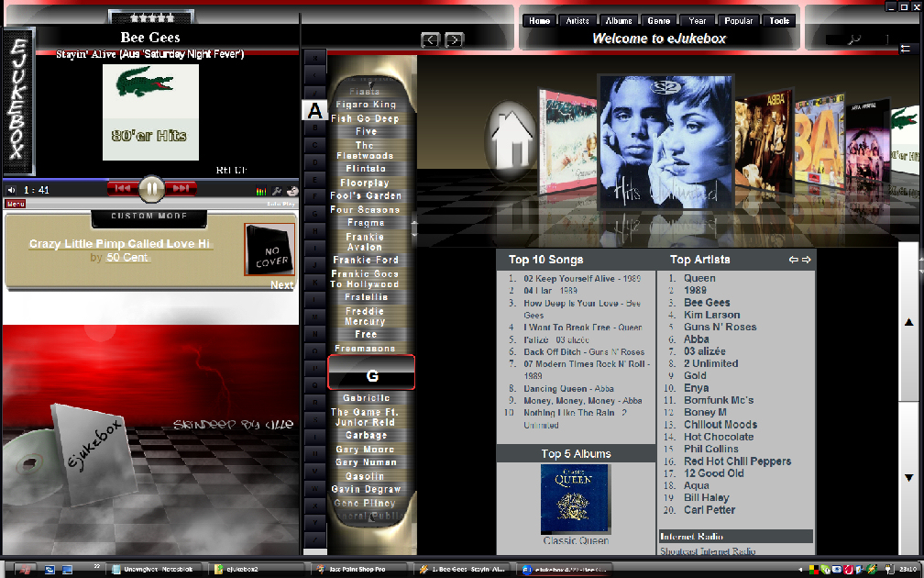This screenshot has width=924, height=578.
Task: Play Dancing Queen - Abba from Top 10
Action: point(568,389)
